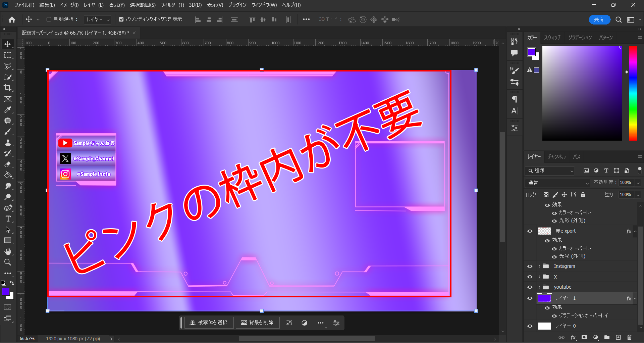Open the フィルター(T) menu
The width and height of the screenshot is (644, 343).
pyautogui.click(x=172, y=5)
